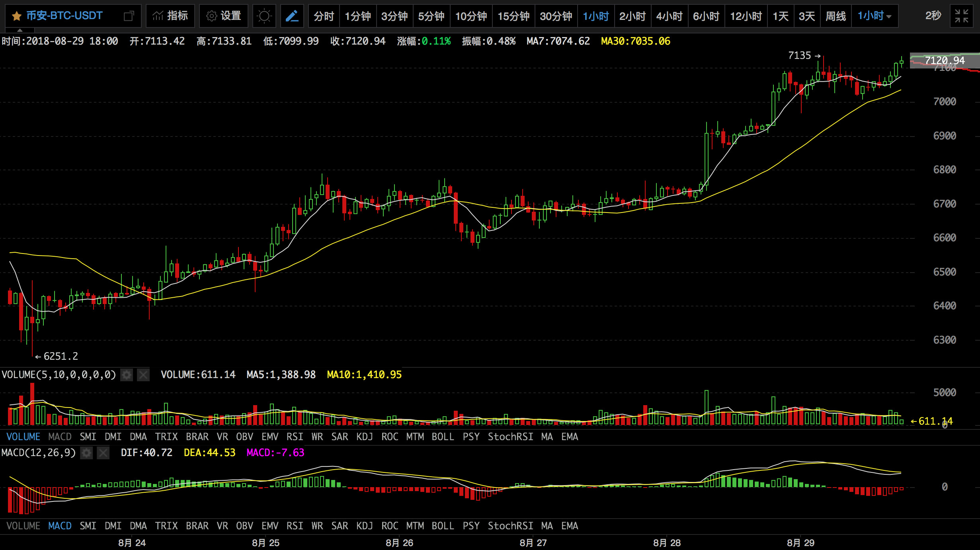The image size is (980, 550).
Task: Select the pencil drawing tool
Action: pyautogui.click(x=292, y=16)
